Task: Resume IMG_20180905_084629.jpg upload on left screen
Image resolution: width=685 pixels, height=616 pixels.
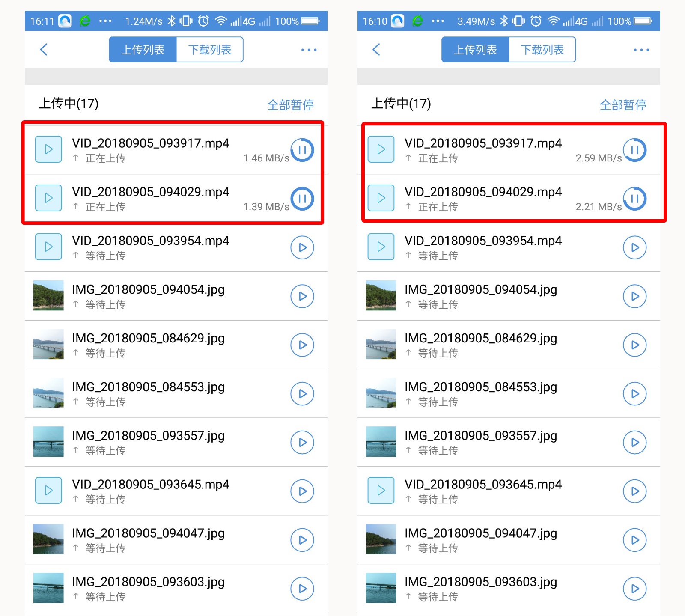Action: 302,345
